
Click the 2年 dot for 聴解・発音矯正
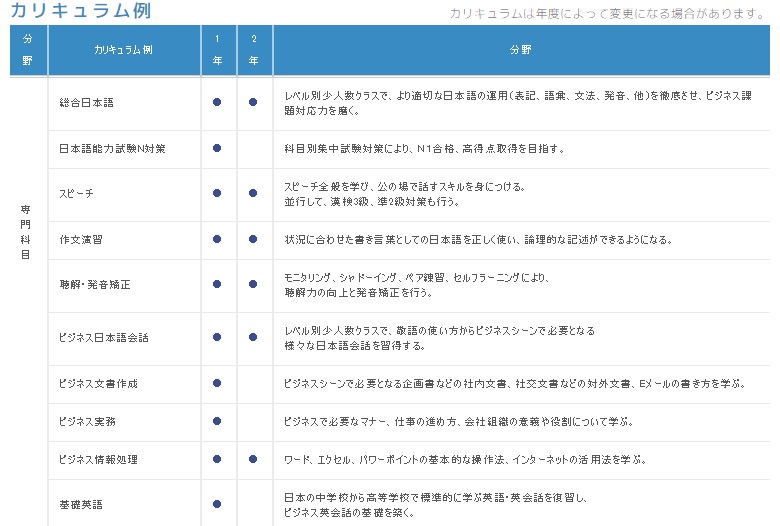click(254, 285)
